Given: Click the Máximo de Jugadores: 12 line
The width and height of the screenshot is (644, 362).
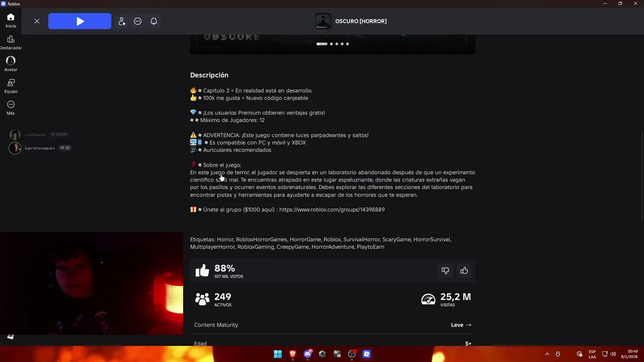Looking at the screenshot, I should pos(227,120).
